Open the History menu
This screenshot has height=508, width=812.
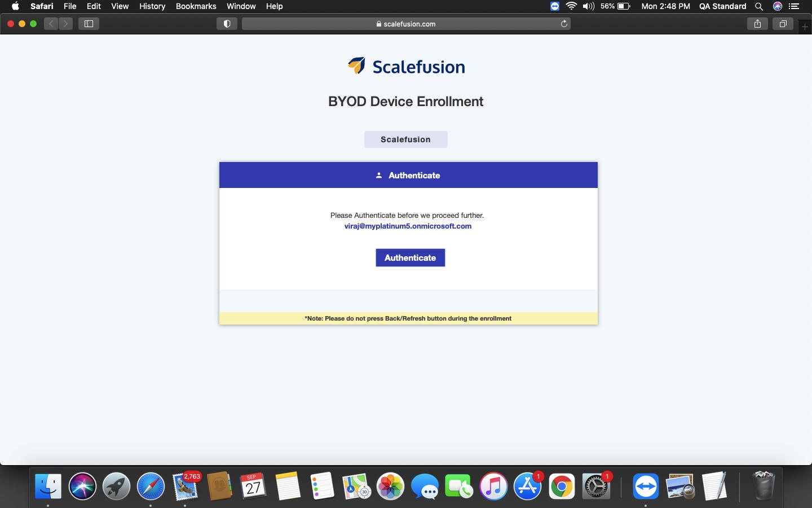point(152,6)
